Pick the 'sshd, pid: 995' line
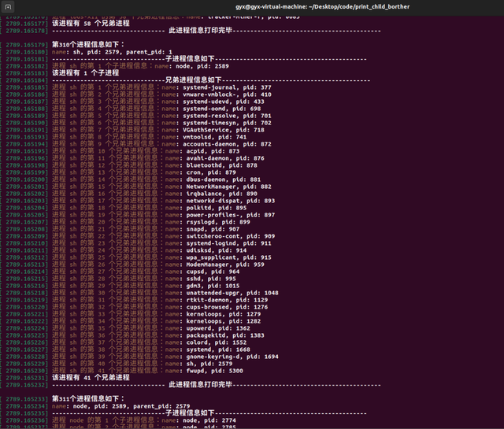Screen dimensions: 504x429 211,279
